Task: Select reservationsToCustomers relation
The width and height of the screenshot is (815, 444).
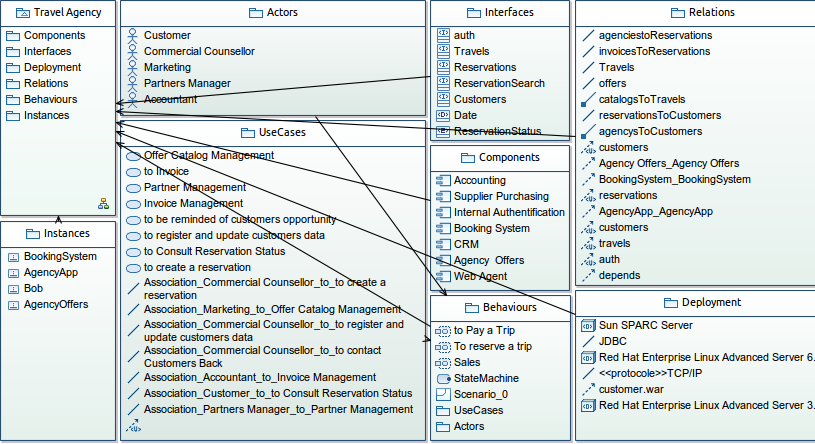Action: pyautogui.click(x=652, y=115)
